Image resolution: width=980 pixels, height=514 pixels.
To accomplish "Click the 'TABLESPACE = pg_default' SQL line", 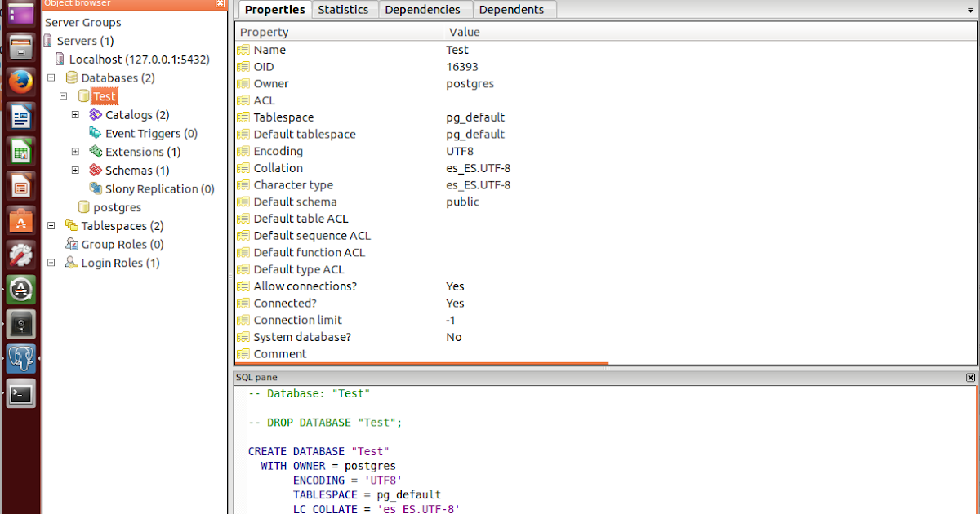I will pos(367,495).
